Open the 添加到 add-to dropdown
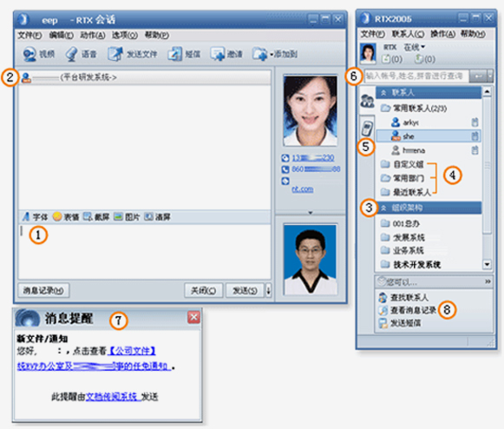This screenshot has width=504, height=429. point(274,54)
